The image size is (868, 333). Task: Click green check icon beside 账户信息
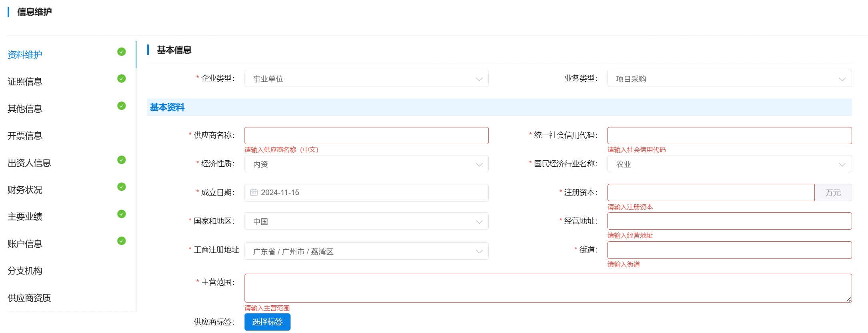point(122,241)
